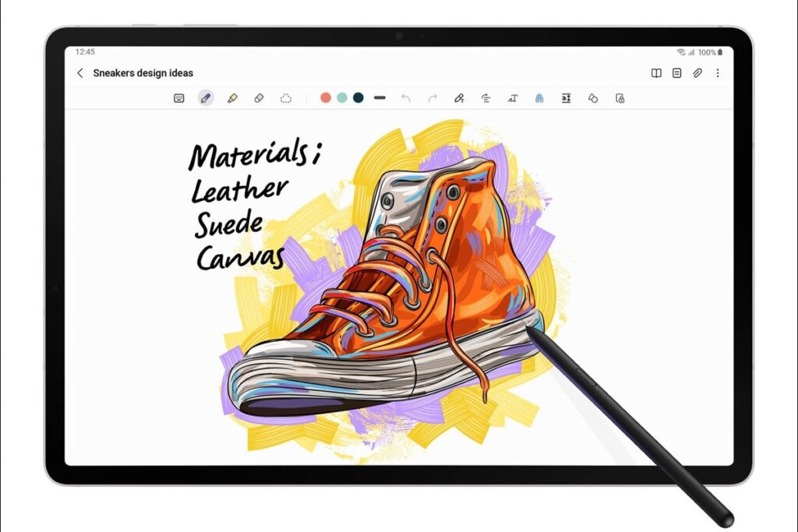Toggle reading mode with the book icon
798x532 pixels.
point(657,72)
